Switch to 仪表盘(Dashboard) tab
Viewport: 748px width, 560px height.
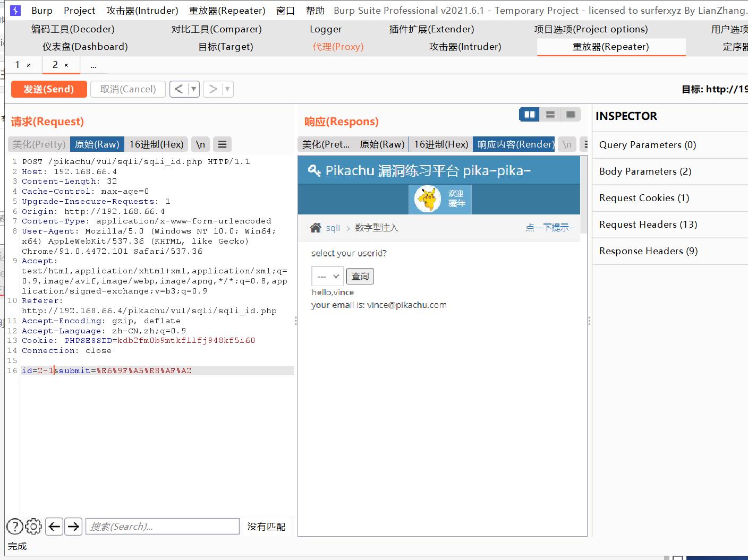85,47
